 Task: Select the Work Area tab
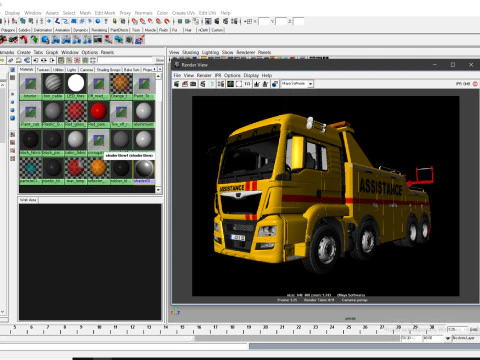(x=28, y=200)
